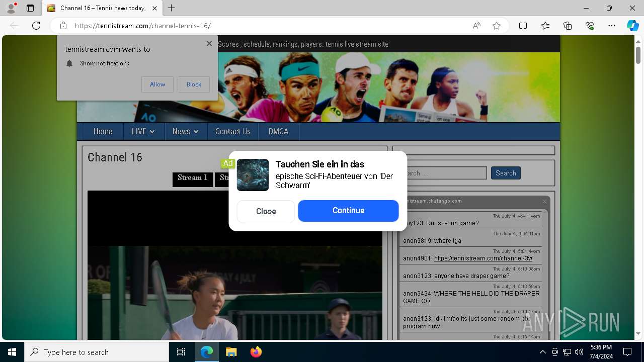Open the taskbar clock and date
The height and width of the screenshot is (362, 644).
(601, 352)
